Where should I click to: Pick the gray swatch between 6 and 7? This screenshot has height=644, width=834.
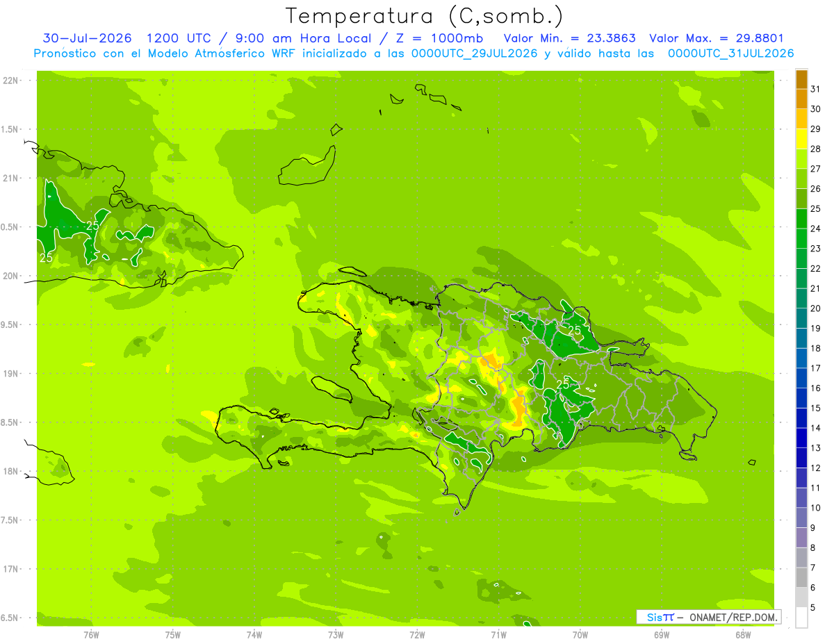coord(801,577)
